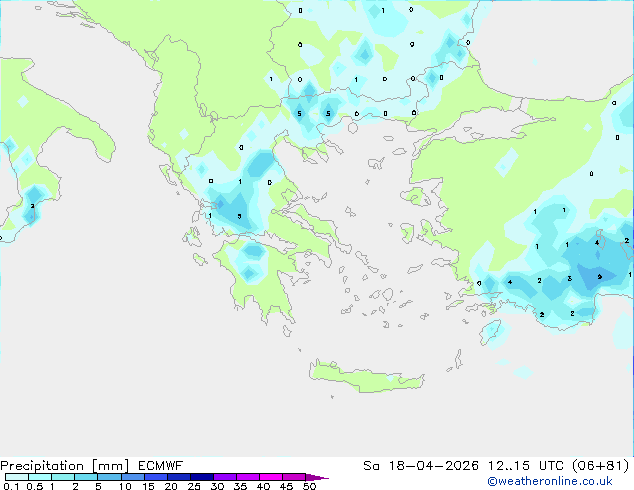Select the 2–5 mm legend swatch

pos(86,477)
